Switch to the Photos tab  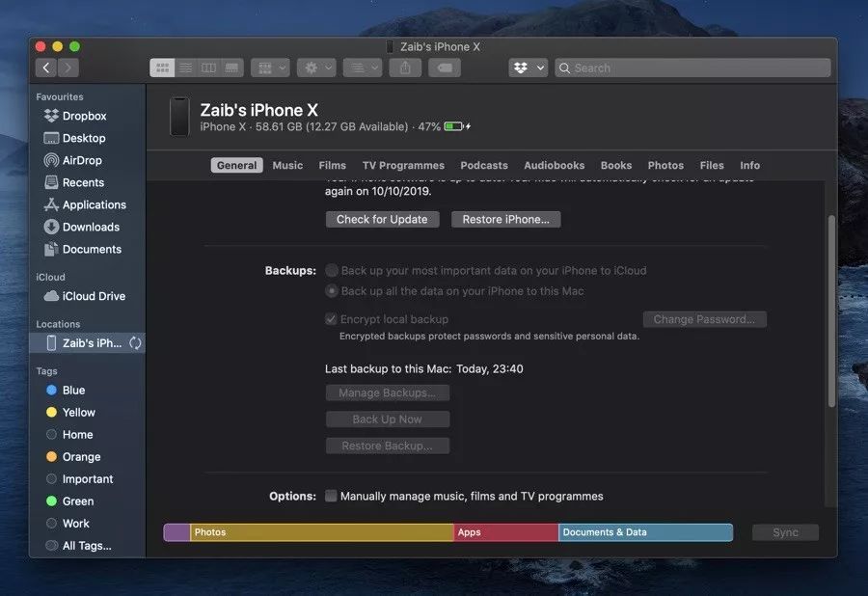(665, 165)
